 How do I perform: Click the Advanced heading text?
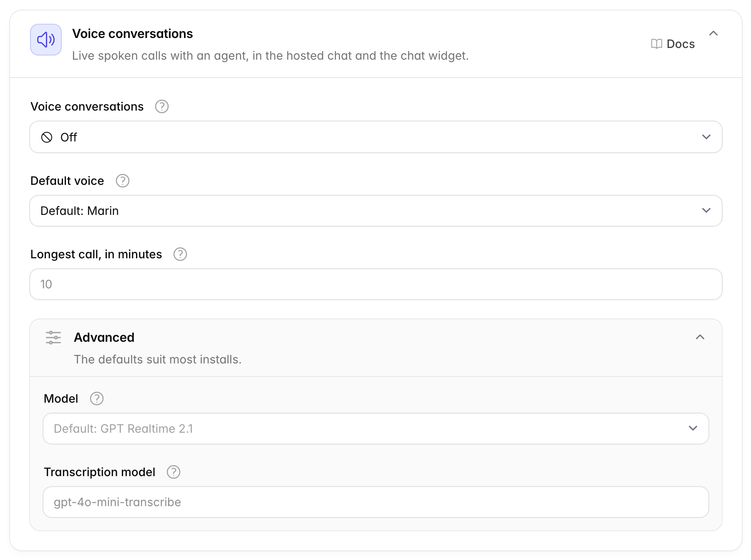[x=104, y=337]
